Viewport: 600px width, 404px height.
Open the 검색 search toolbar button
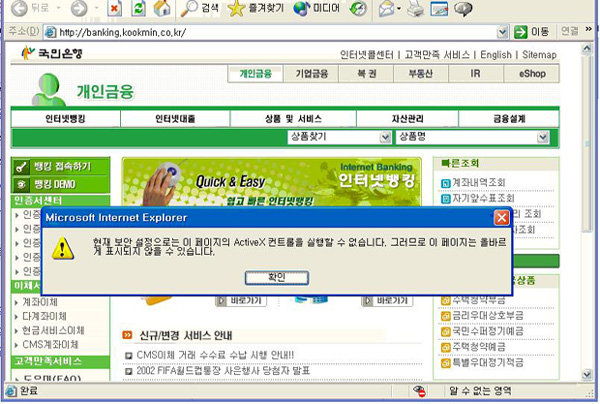(x=199, y=8)
